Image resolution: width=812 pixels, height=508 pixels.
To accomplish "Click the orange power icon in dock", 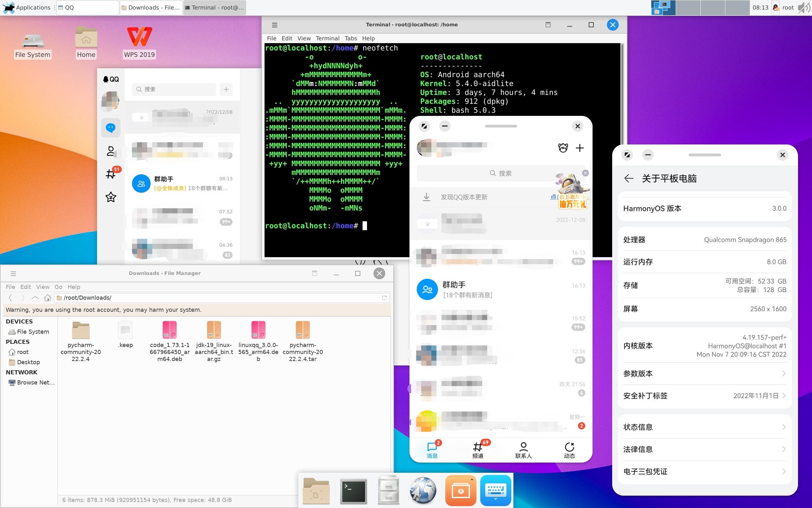I will tap(461, 491).
